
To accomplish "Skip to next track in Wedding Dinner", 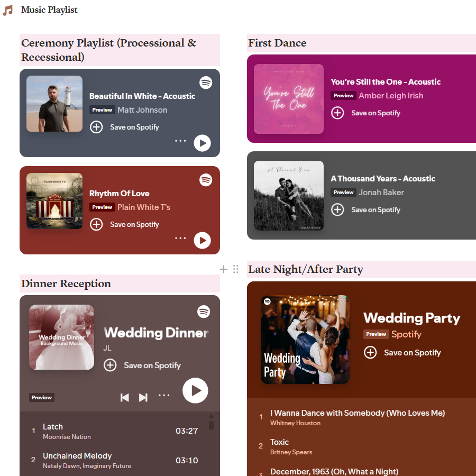I will 143,397.
